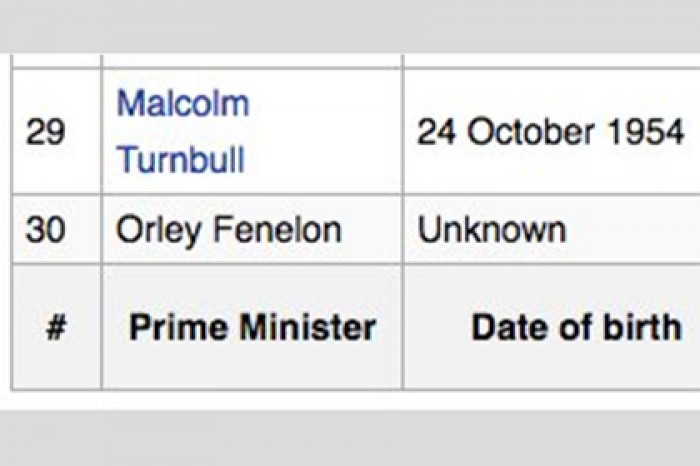700x466 pixels.
Task: Open the Malcolm link text
Action: (183, 104)
